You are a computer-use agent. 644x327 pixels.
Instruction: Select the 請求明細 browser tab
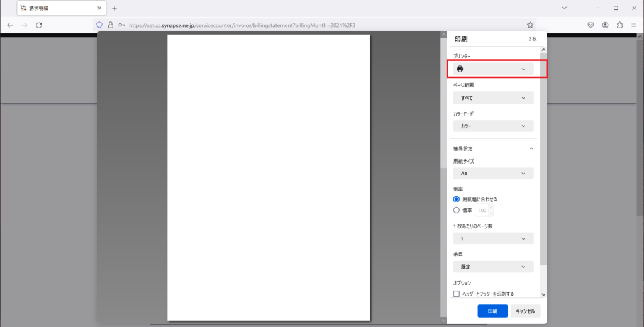click(61, 8)
